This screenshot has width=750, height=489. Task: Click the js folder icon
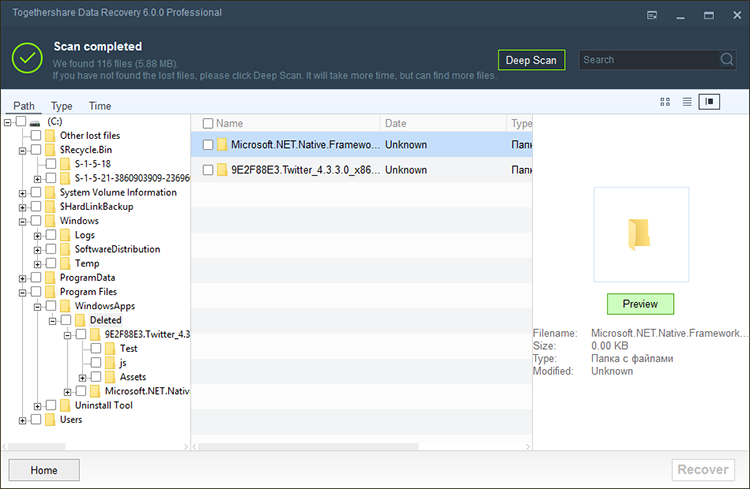point(110,363)
